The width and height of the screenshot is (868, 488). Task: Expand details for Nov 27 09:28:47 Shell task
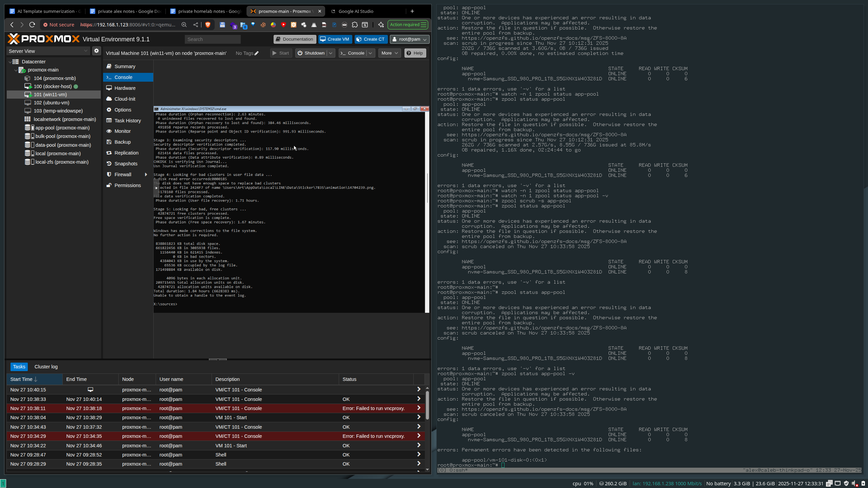[419, 454]
